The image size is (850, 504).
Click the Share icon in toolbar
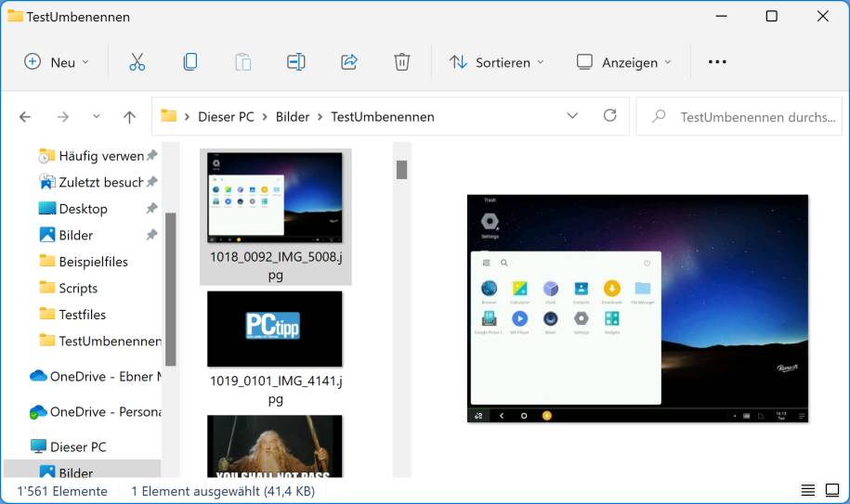point(349,62)
